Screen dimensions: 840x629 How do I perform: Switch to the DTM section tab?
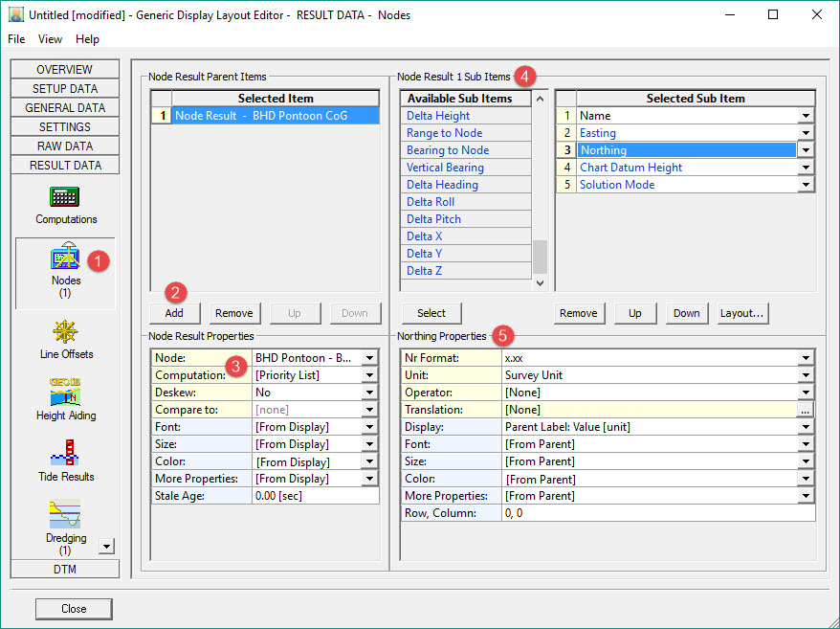pyautogui.click(x=65, y=570)
